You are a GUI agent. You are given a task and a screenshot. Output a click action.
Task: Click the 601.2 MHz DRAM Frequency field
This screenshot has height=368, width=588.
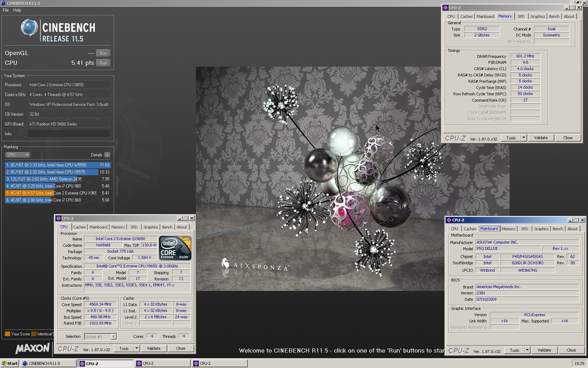pyautogui.click(x=525, y=56)
